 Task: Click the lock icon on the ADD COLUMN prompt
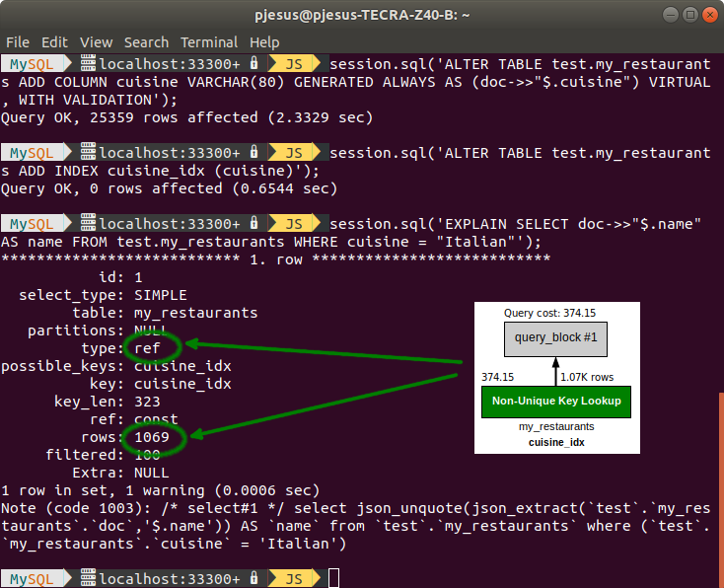pos(253,63)
